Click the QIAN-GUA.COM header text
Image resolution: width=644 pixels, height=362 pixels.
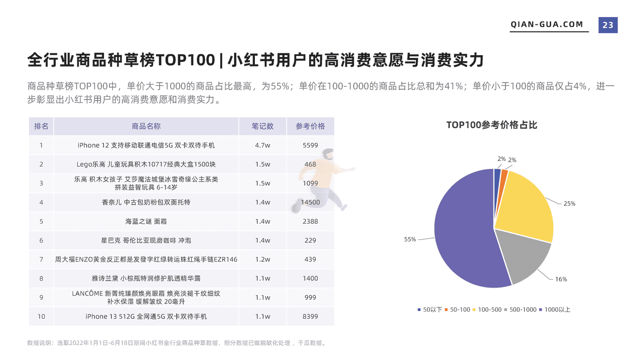[547, 25]
